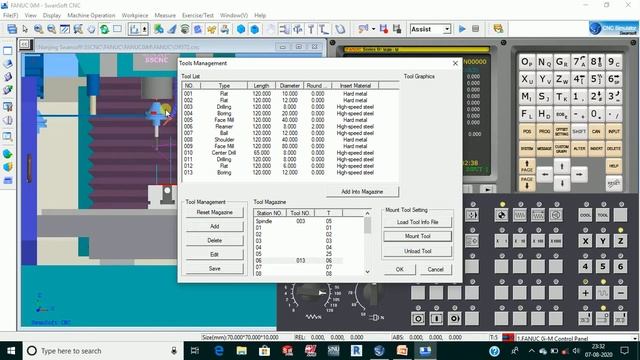Click the arrow pointer selection tool icon
The height and width of the screenshot is (360, 640).
pyautogui.click(x=25, y=29)
